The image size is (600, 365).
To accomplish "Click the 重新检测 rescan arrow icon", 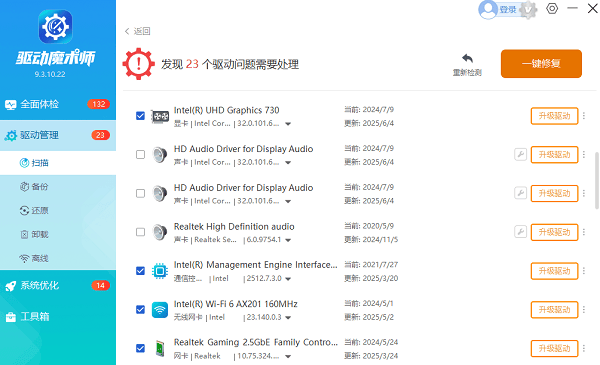I will coord(467,58).
